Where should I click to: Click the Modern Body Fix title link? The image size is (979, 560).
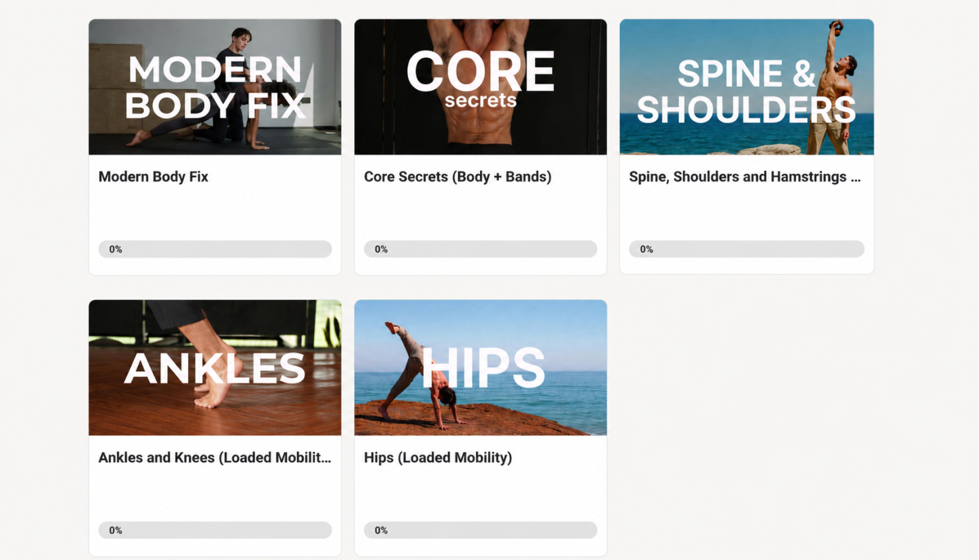(154, 177)
